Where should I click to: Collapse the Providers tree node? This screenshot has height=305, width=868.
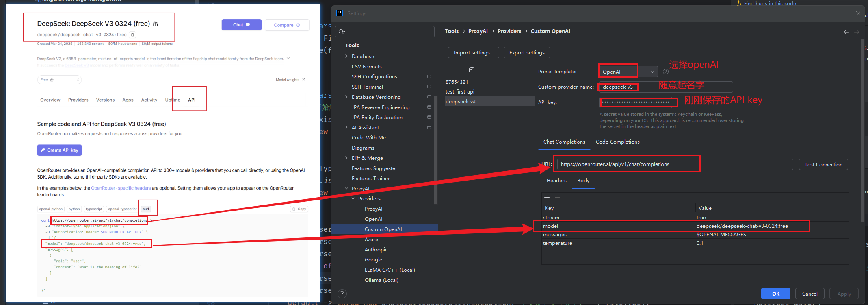click(353, 198)
